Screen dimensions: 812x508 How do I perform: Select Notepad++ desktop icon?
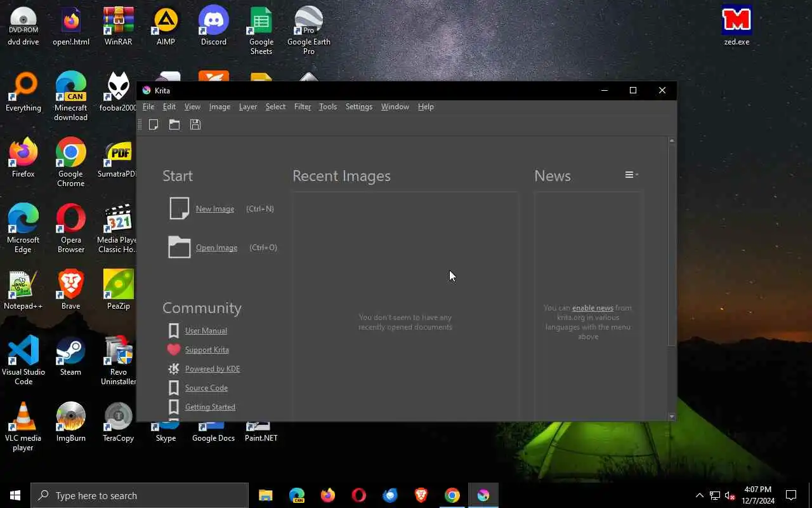[23, 291]
